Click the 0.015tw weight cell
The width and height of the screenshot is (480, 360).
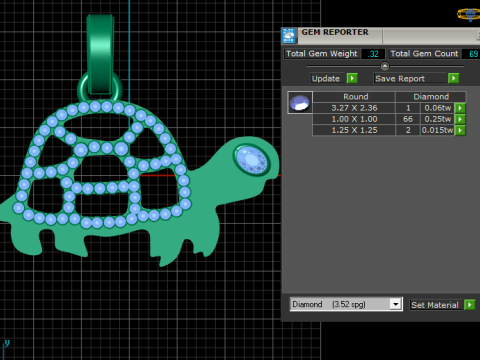[438, 130]
